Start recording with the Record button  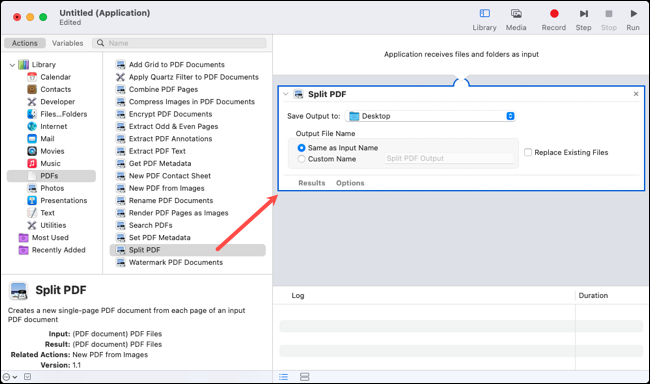553,19
